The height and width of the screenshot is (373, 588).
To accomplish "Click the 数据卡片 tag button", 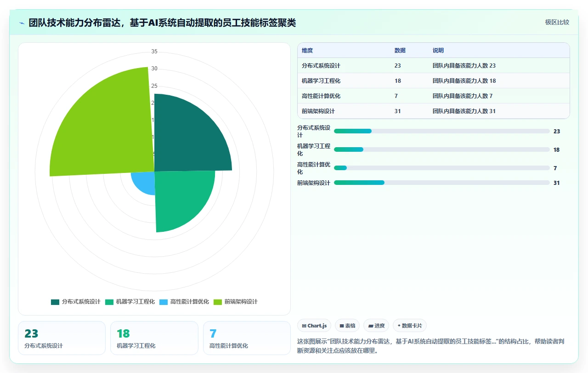I will (x=410, y=326).
